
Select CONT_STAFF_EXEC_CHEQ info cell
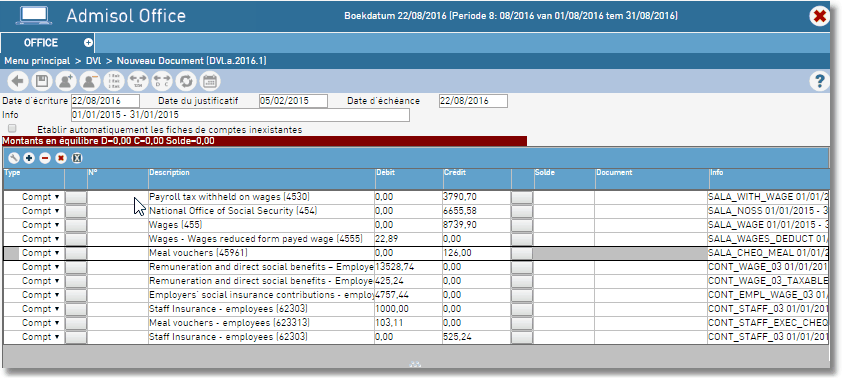click(x=768, y=323)
